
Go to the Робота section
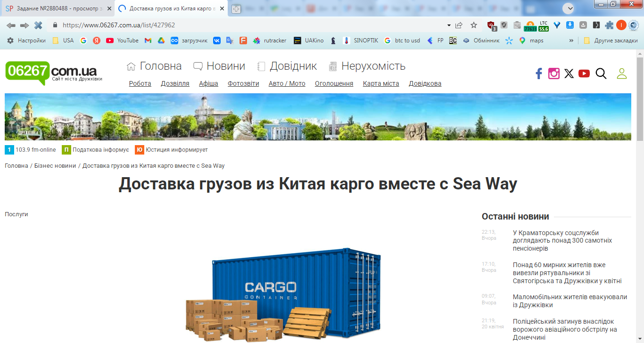click(x=140, y=83)
